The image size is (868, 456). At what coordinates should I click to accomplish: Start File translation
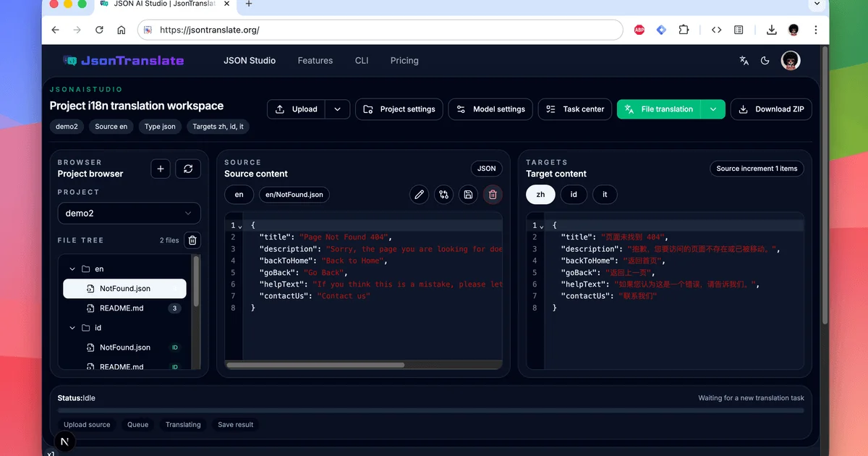click(659, 109)
